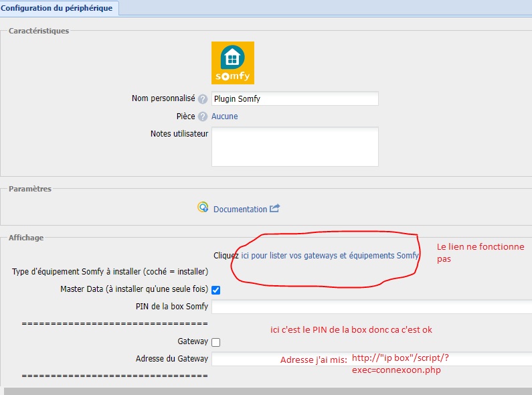Click the 'Caractéristiques' section title
This screenshot has width=532, height=395.
click(39, 31)
